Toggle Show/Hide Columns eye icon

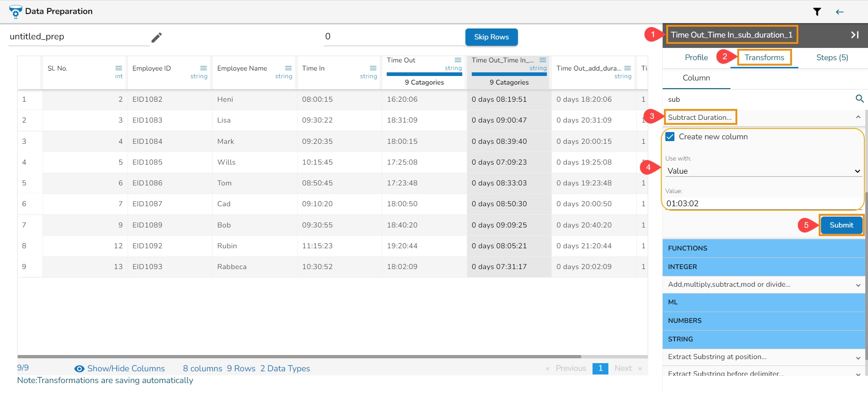pyautogui.click(x=80, y=369)
